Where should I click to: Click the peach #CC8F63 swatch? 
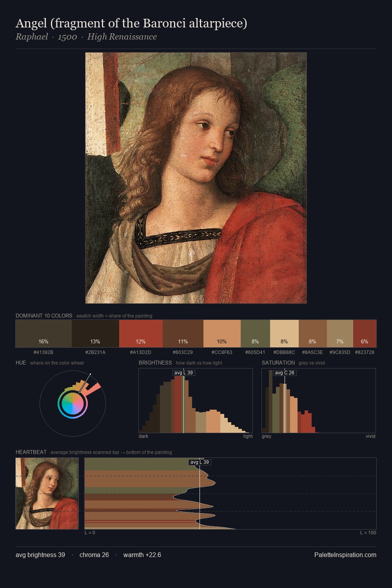(222, 334)
